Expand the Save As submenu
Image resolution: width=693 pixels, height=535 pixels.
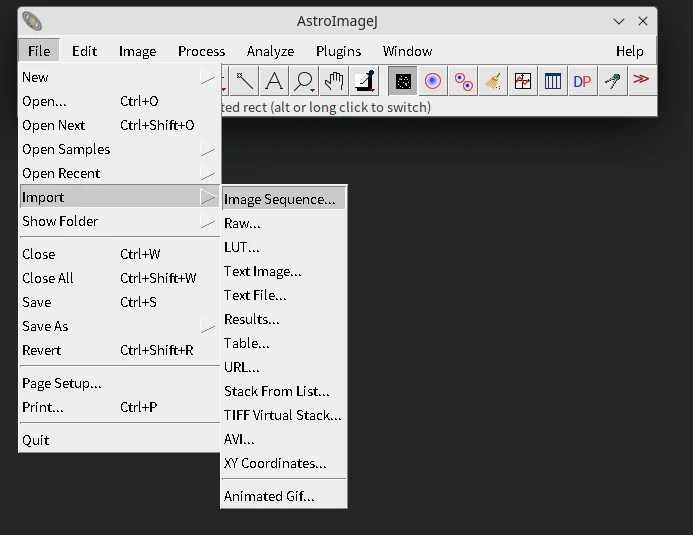(119, 326)
